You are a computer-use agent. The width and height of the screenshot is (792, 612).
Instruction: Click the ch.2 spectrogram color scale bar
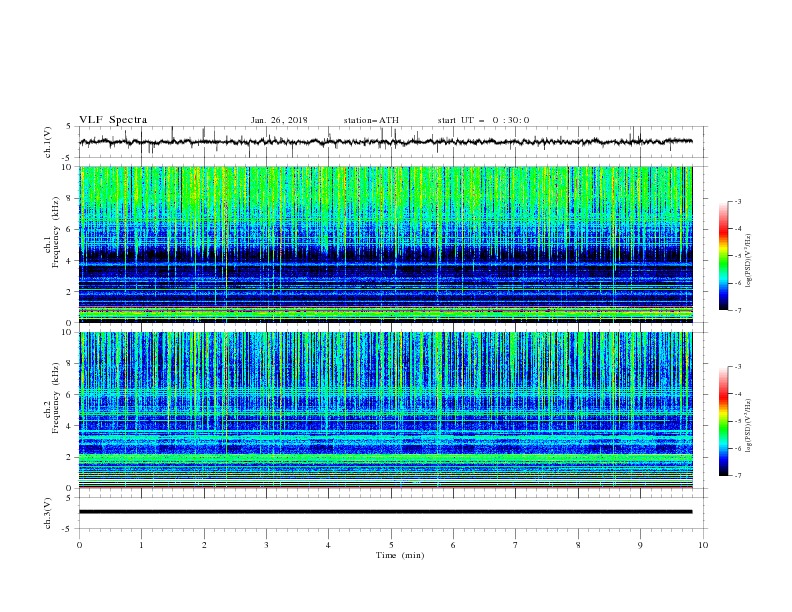click(x=724, y=421)
